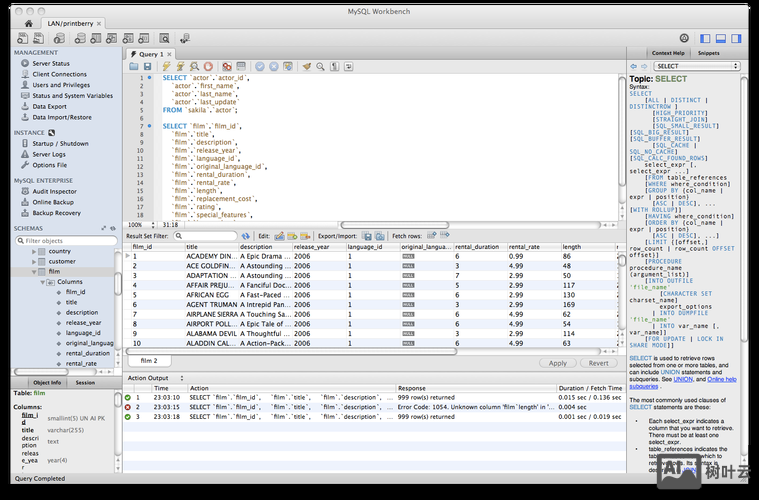Collapse the film table tree node
The height and width of the screenshot is (500, 759).
click(34, 271)
